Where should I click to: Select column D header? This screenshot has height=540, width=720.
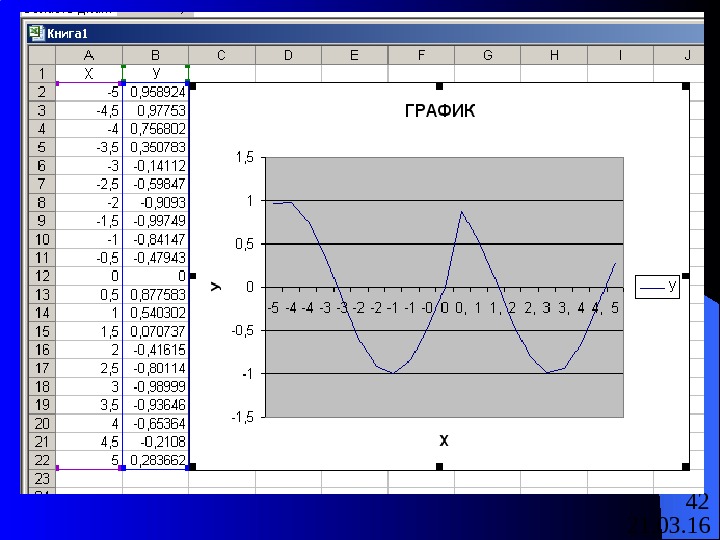click(288, 56)
